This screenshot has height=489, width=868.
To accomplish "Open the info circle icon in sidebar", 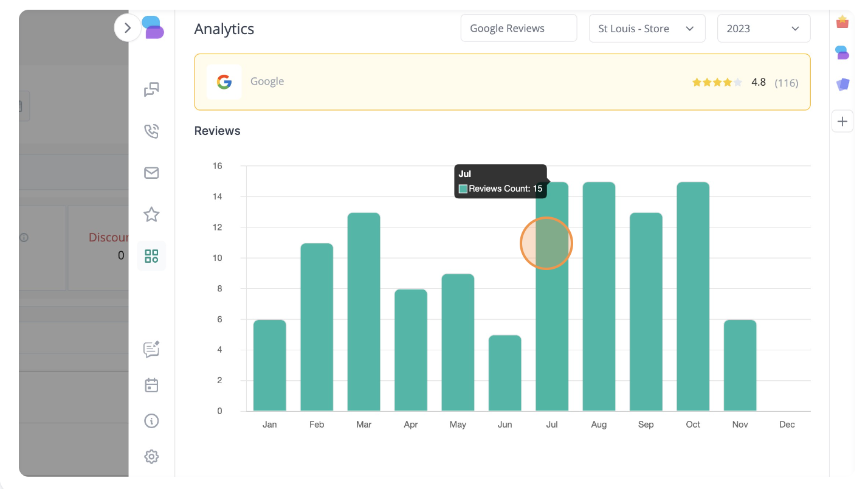I will 151,420.
